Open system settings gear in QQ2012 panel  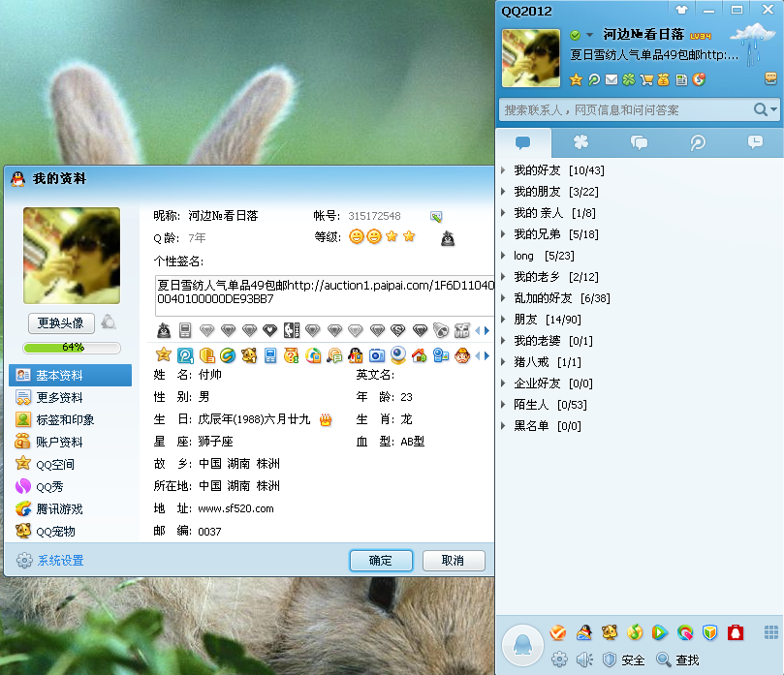pyautogui.click(x=559, y=660)
